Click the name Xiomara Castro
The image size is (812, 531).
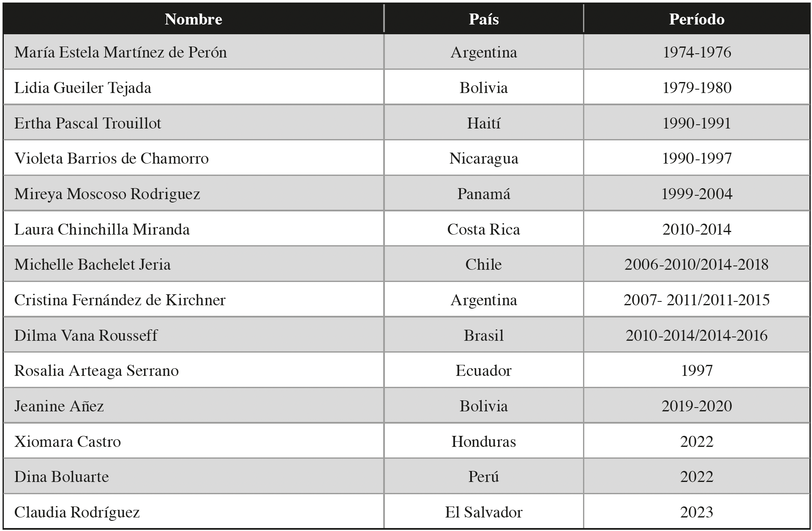click(68, 441)
